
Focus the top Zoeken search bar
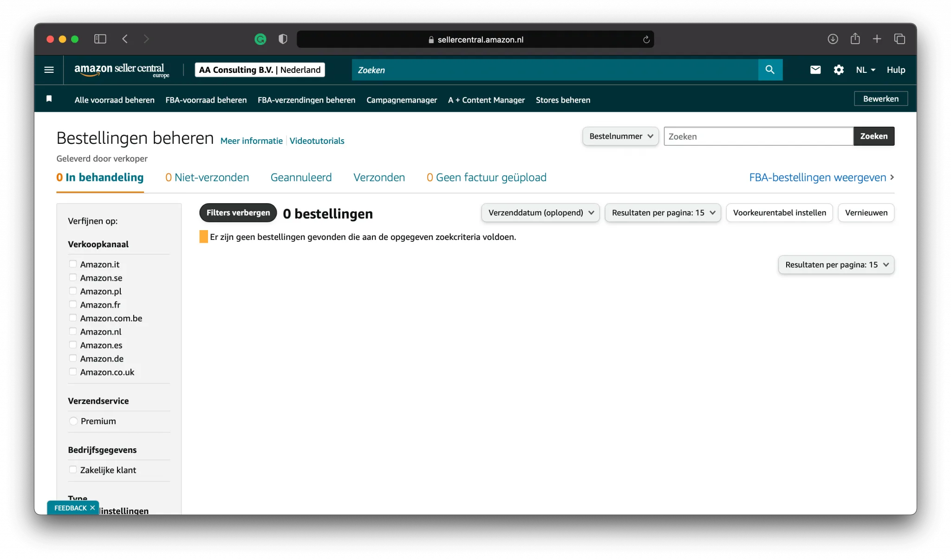click(x=555, y=70)
